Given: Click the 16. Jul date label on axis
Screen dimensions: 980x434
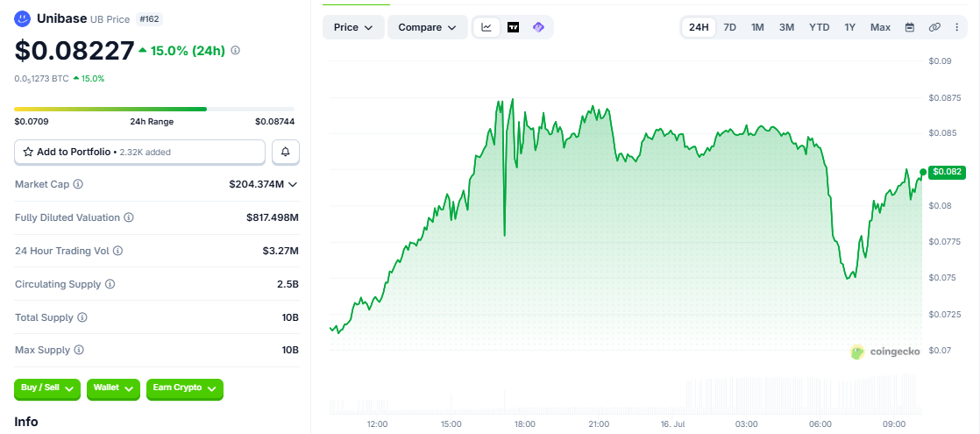Looking at the screenshot, I should click(x=672, y=424).
